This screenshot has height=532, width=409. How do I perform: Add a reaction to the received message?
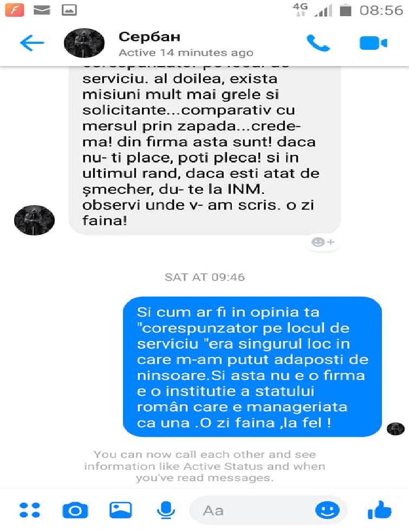pos(323,242)
